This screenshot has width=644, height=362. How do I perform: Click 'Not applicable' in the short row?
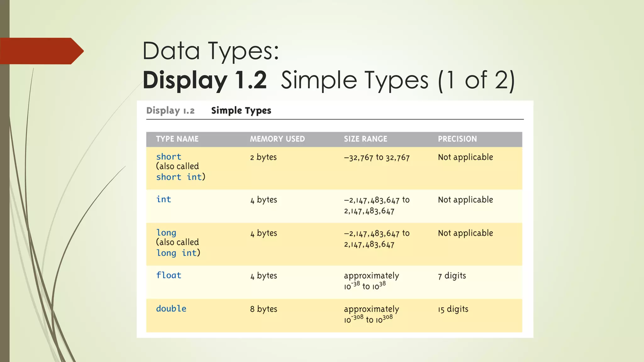coord(465,157)
